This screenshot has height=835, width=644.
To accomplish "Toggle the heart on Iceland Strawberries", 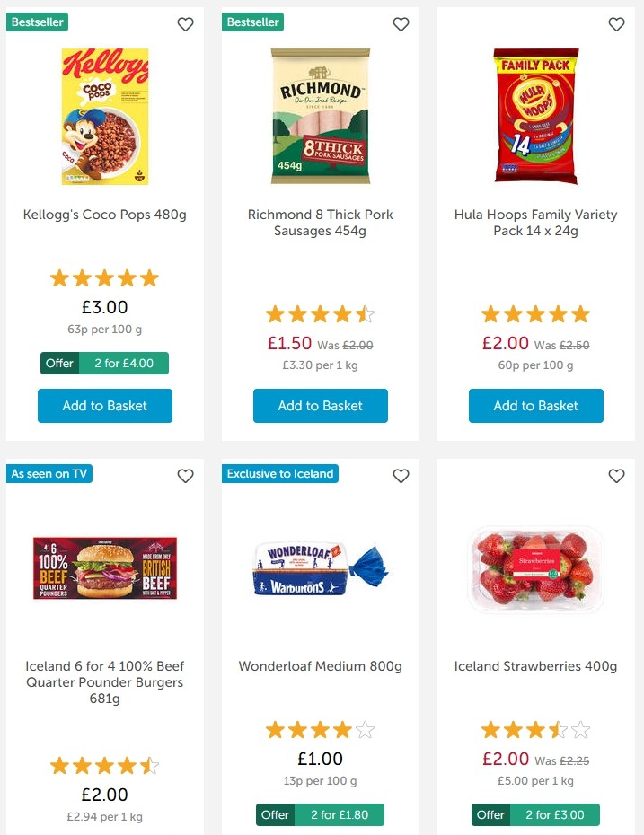I will point(616,476).
